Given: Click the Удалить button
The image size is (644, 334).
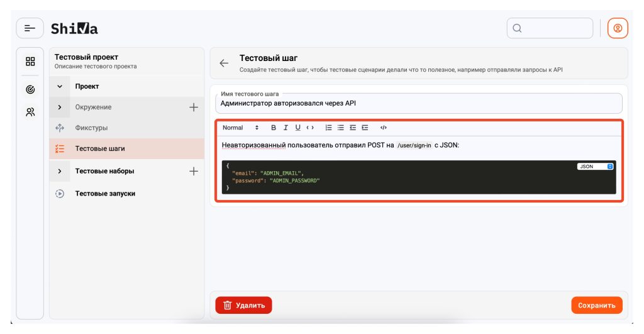Looking at the screenshot, I should (x=243, y=306).
